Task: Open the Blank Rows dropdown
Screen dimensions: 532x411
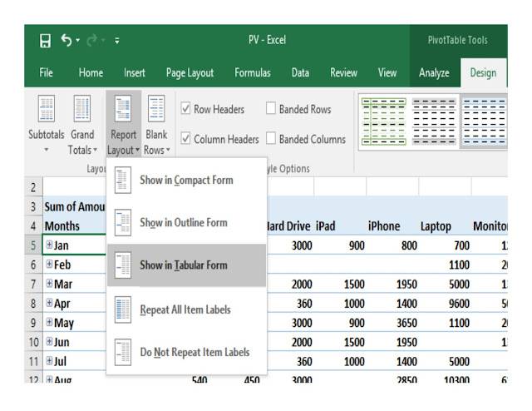Action: pyautogui.click(x=156, y=124)
